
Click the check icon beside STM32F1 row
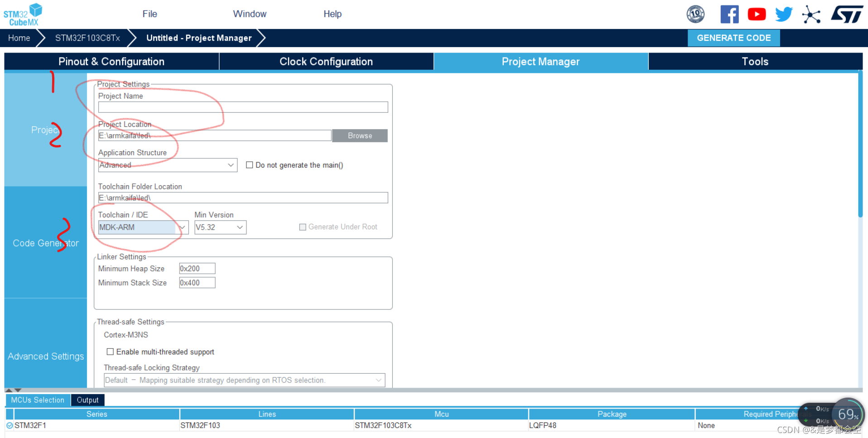click(x=10, y=425)
